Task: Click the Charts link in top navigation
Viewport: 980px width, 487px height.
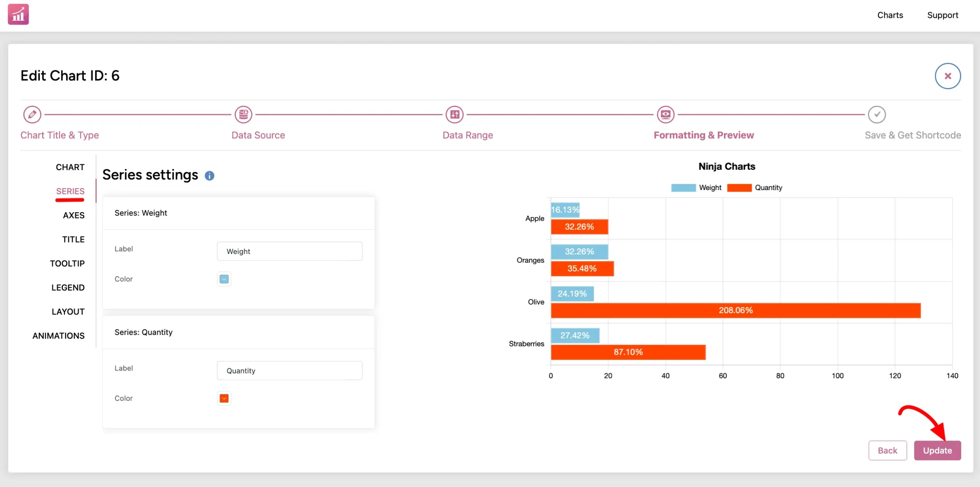Action: coord(890,15)
